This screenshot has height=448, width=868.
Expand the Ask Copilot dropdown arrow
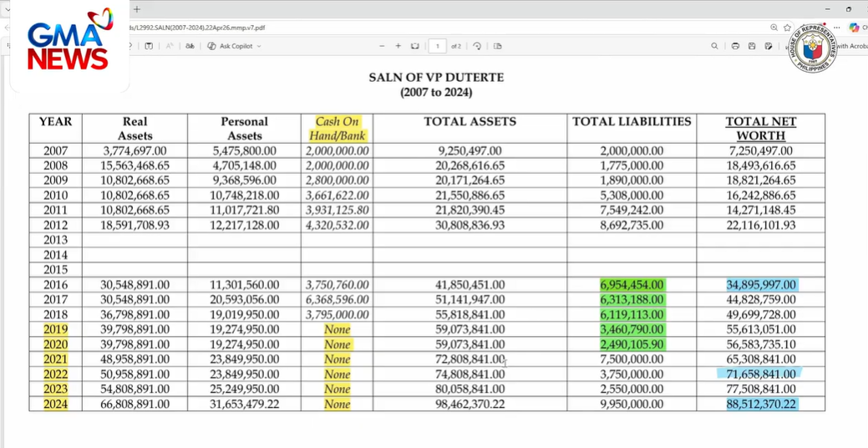click(259, 46)
